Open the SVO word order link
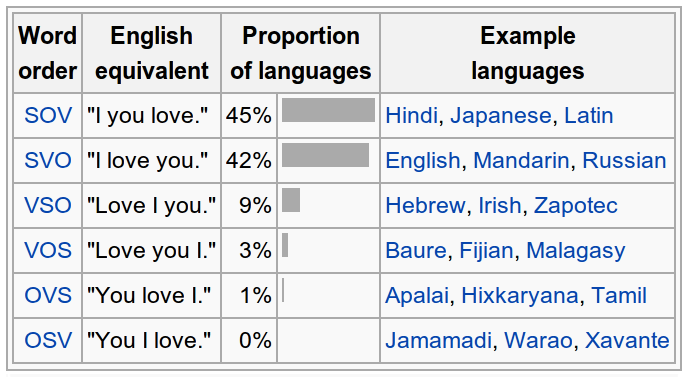Image resolution: width=689 pixels, height=377 pixels. pos(48,160)
